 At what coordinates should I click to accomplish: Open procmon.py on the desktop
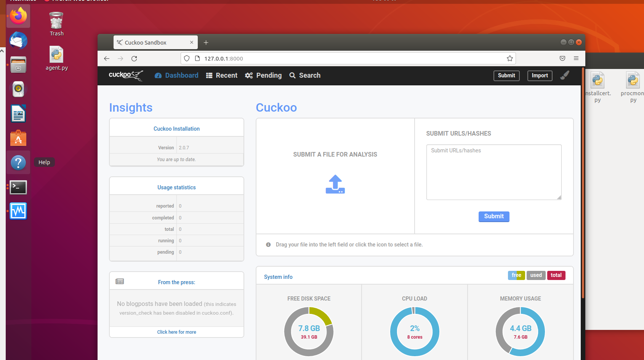click(x=632, y=81)
